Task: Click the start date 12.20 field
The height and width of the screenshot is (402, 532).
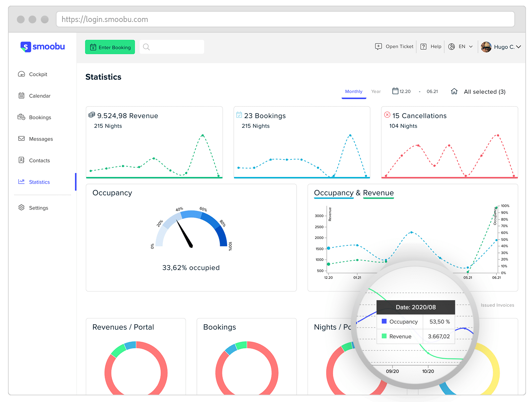Action: [405, 92]
